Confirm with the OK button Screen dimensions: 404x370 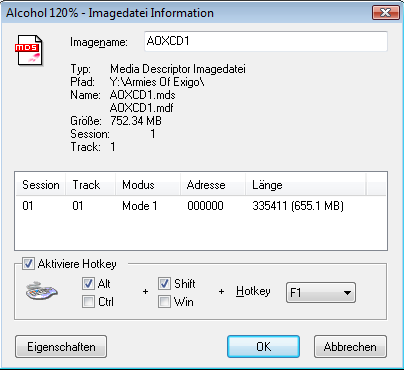pyautogui.click(x=263, y=347)
